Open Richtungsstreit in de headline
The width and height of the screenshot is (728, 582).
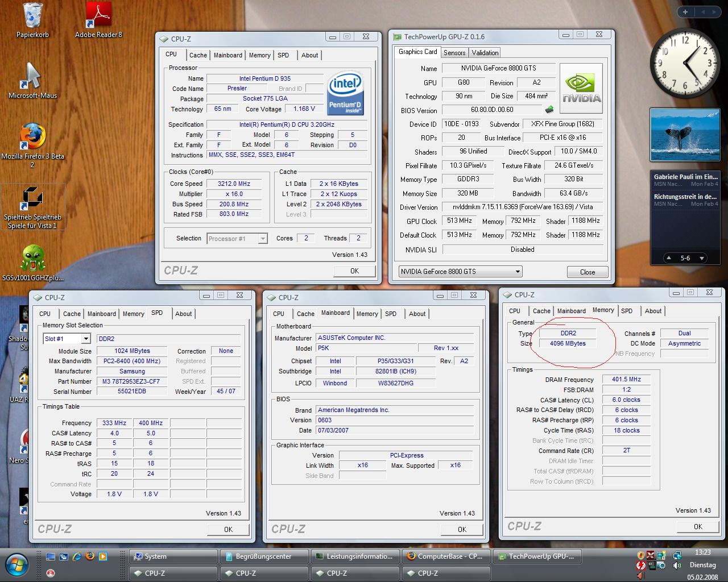(685, 197)
